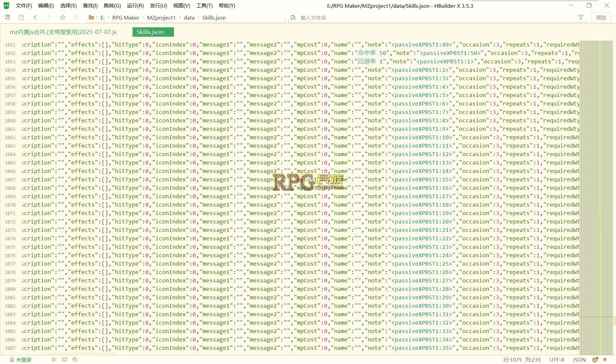Expand the chevron after data breadcrumb
The width and height of the screenshot is (616, 364).
tap(199, 18)
